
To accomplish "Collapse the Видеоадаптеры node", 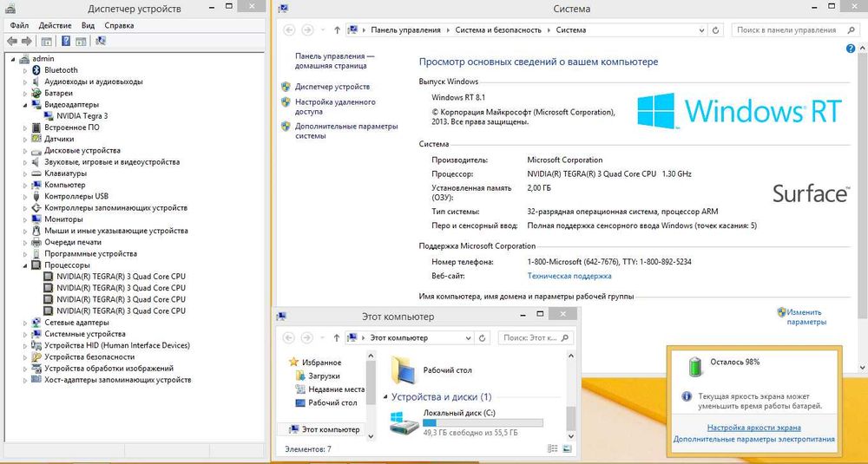I will tap(25, 105).
